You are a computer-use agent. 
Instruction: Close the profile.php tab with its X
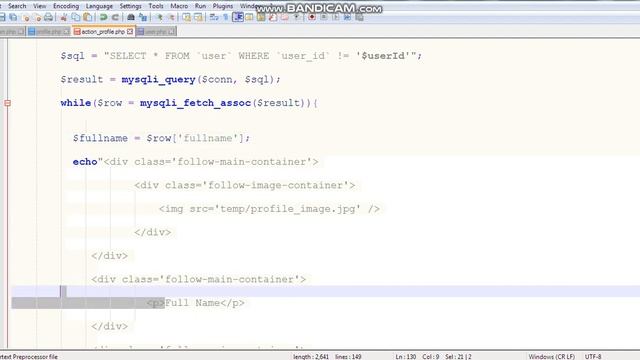(66, 31)
